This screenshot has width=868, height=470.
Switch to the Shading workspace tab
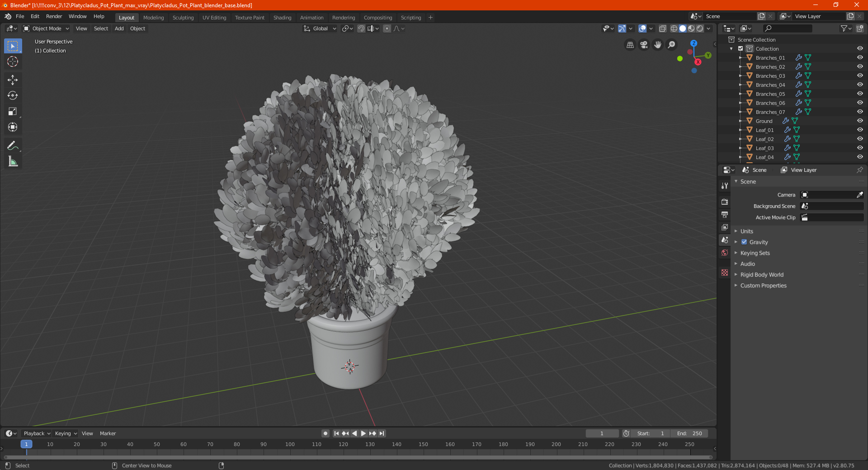coord(282,18)
